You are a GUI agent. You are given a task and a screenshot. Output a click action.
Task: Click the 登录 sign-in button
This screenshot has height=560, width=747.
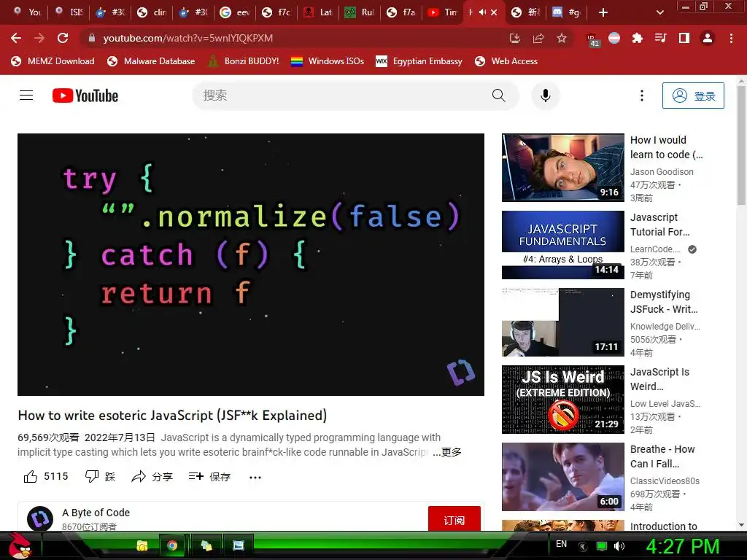tap(693, 96)
